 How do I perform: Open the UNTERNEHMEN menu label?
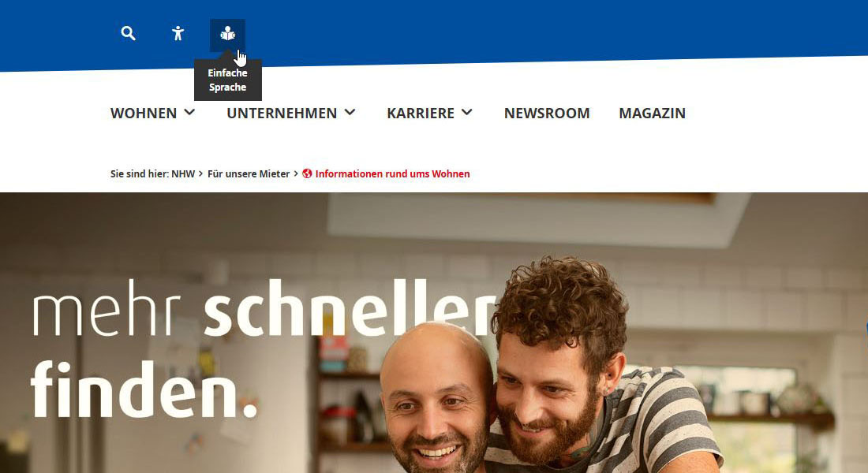(x=282, y=113)
